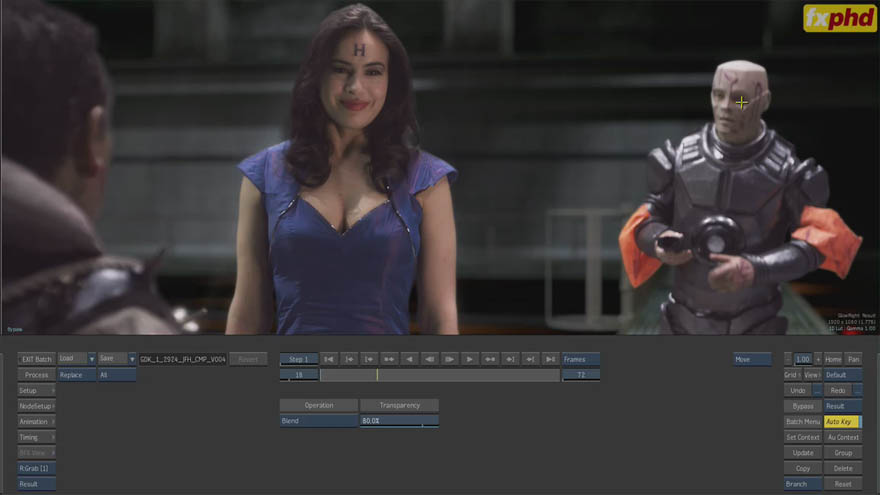Click zoom-in plus button beside 1.00
The width and height of the screenshot is (880, 495).
818,359
